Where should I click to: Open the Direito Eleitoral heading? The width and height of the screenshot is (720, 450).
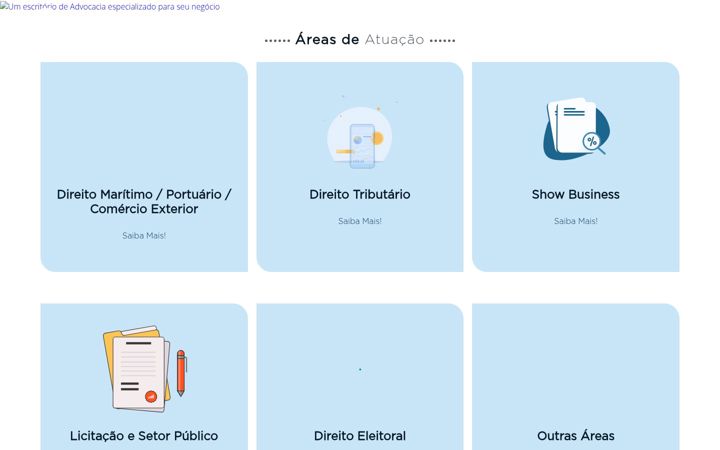pos(360,436)
